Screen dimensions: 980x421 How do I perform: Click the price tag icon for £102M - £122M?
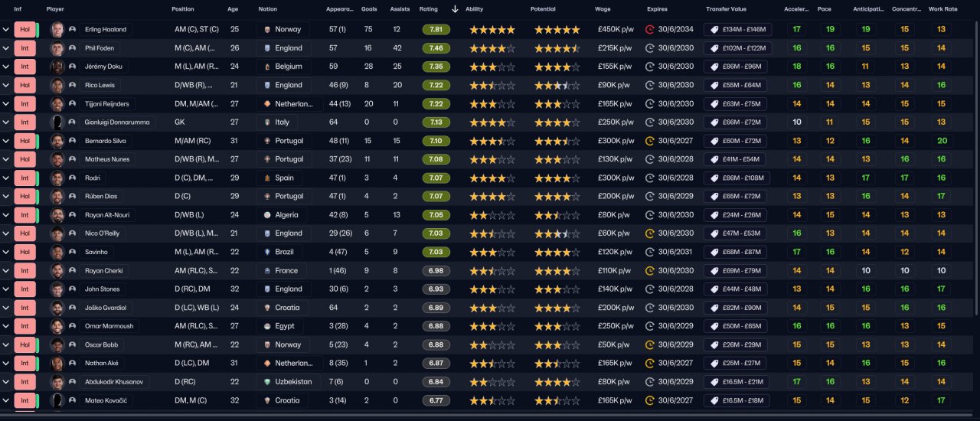(714, 48)
